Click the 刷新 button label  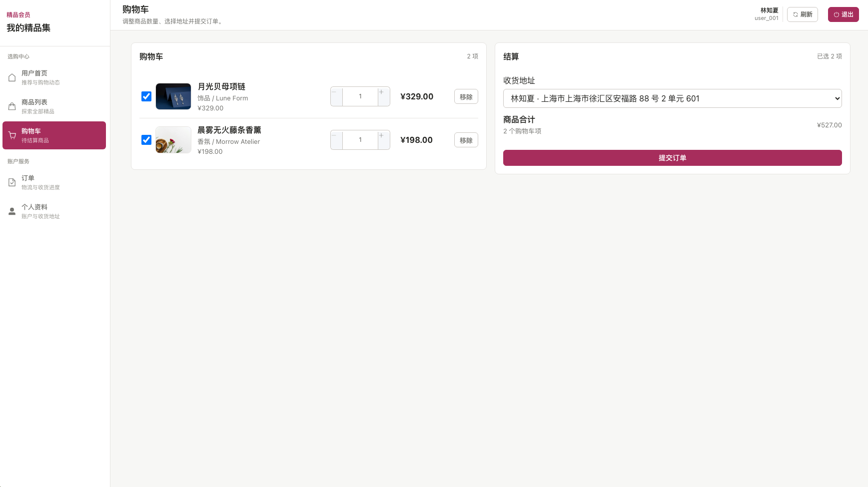tap(807, 14)
